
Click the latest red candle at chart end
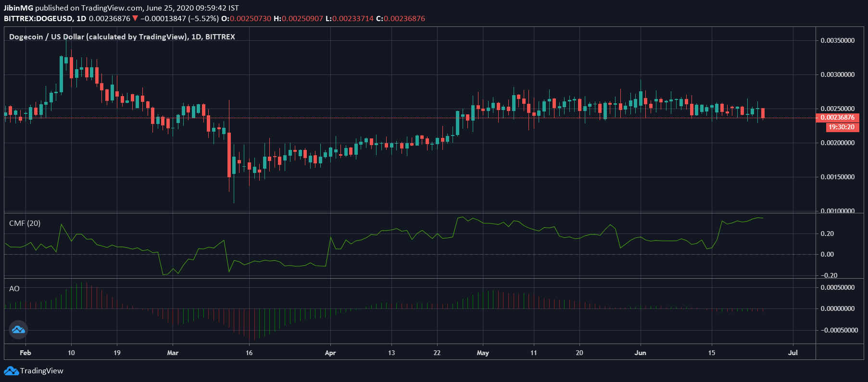click(763, 113)
